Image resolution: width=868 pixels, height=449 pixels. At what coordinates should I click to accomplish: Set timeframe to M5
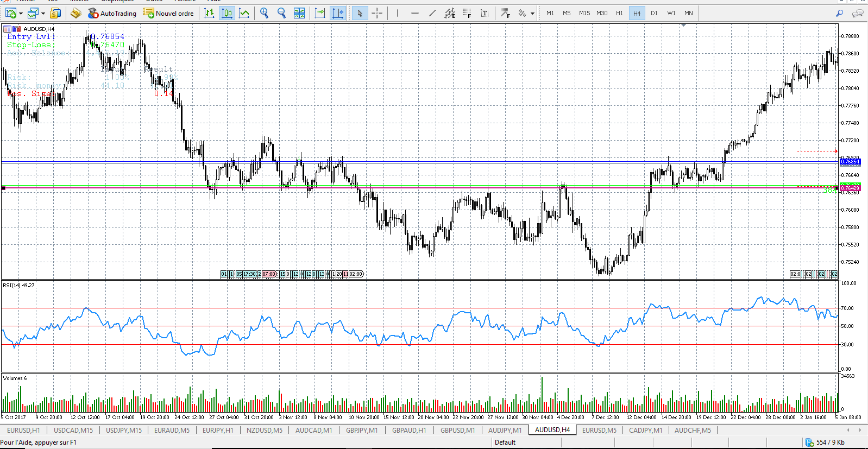(567, 13)
